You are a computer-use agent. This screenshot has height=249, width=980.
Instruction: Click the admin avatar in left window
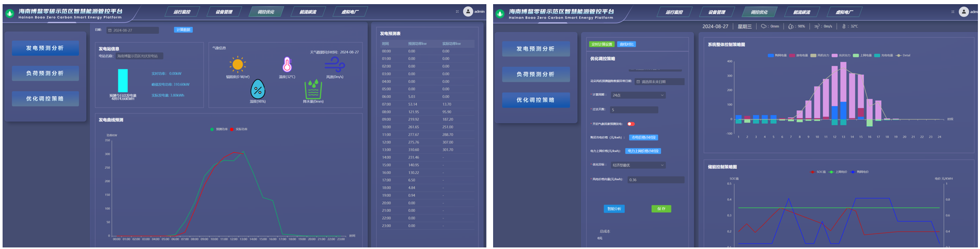468,11
